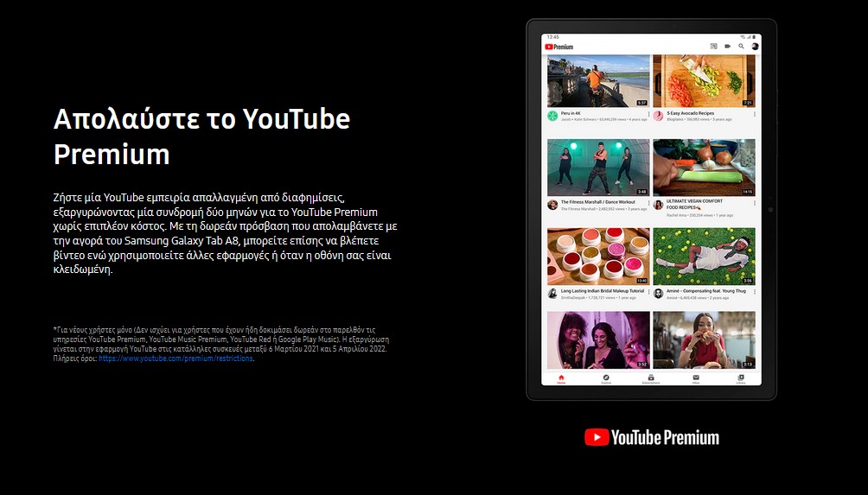Open the Fitness Marshall Dance Workout thumbnail

click(x=598, y=168)
